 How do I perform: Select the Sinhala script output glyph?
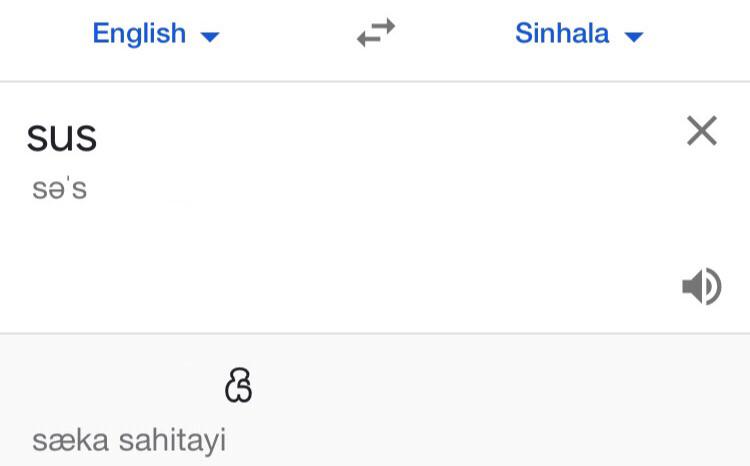[239, 386]
